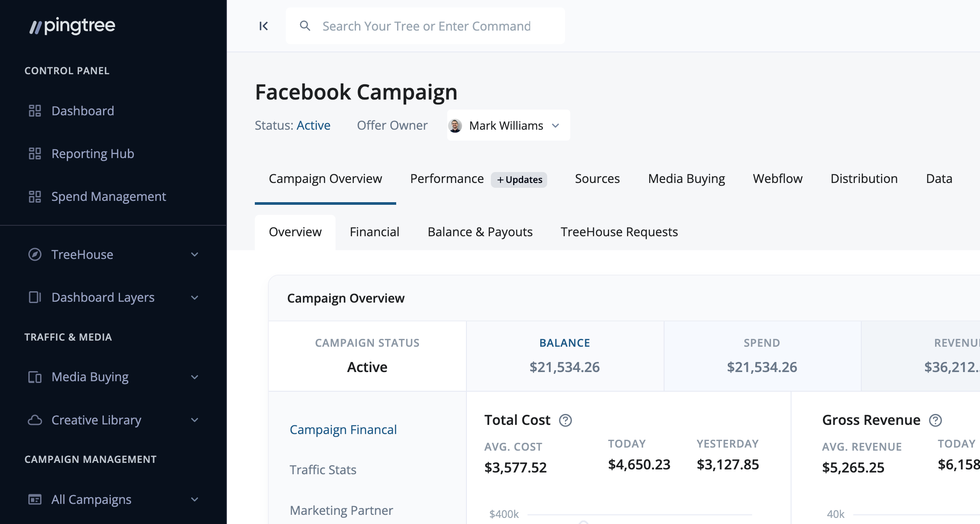Expand the Dashboard Layers menu chevron
This screenshot has height=524, width=980.
(x=195, y=298)
